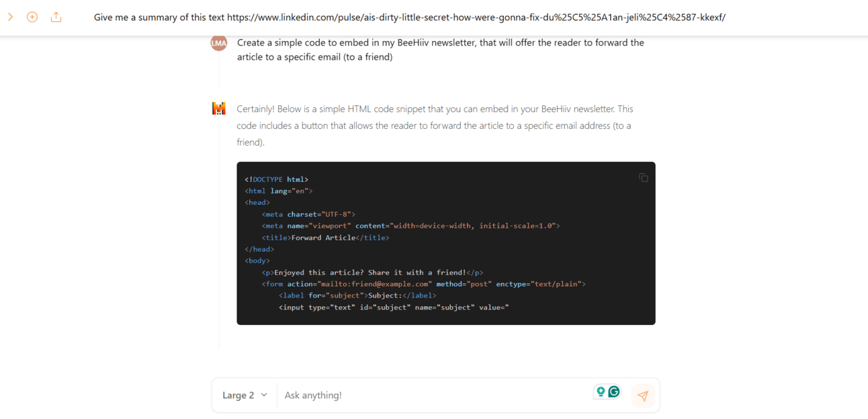Click the LMA user avatar

tap(219, 42)
